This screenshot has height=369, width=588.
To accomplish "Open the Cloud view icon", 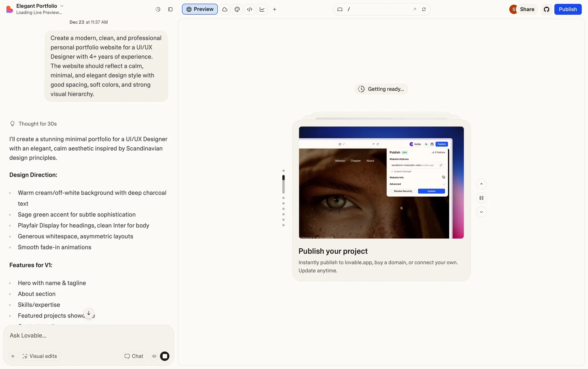I will pyautogui.click(x=225, y=9).
